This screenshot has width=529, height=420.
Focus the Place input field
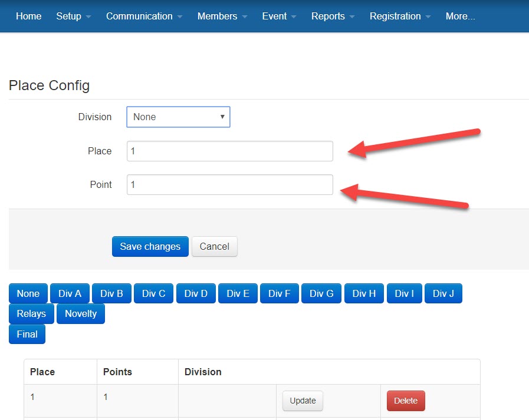230,151
